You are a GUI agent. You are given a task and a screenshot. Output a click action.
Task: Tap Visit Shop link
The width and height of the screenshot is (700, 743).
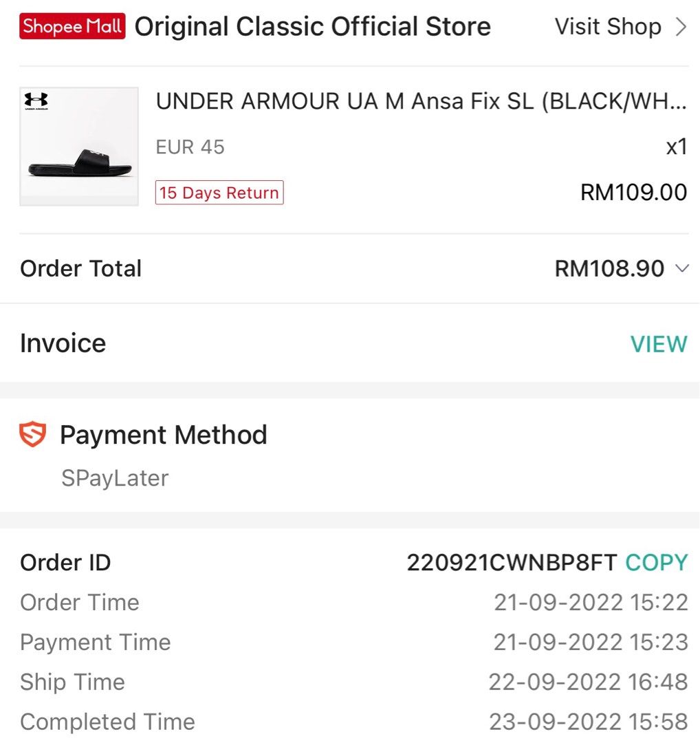click(x=608, y=27)
